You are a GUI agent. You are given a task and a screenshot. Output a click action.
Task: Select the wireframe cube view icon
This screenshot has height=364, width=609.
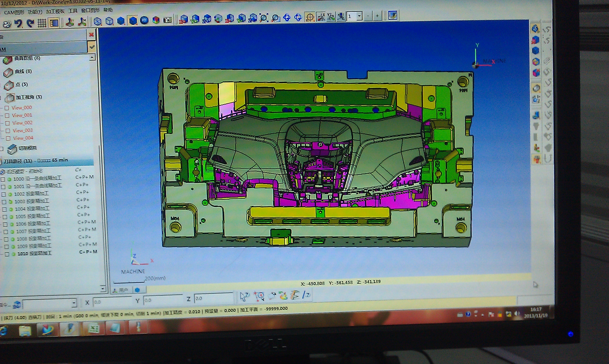click(x=98, y=21)
